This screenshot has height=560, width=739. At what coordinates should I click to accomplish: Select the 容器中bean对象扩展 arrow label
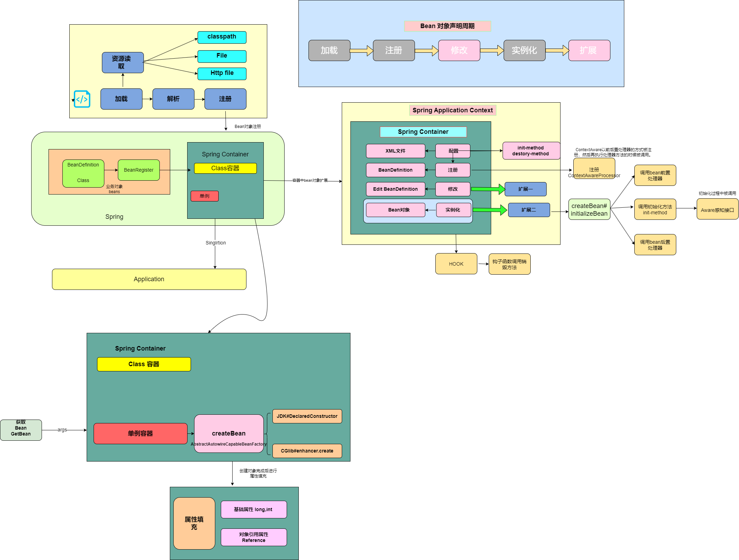[x=310, y=181]
